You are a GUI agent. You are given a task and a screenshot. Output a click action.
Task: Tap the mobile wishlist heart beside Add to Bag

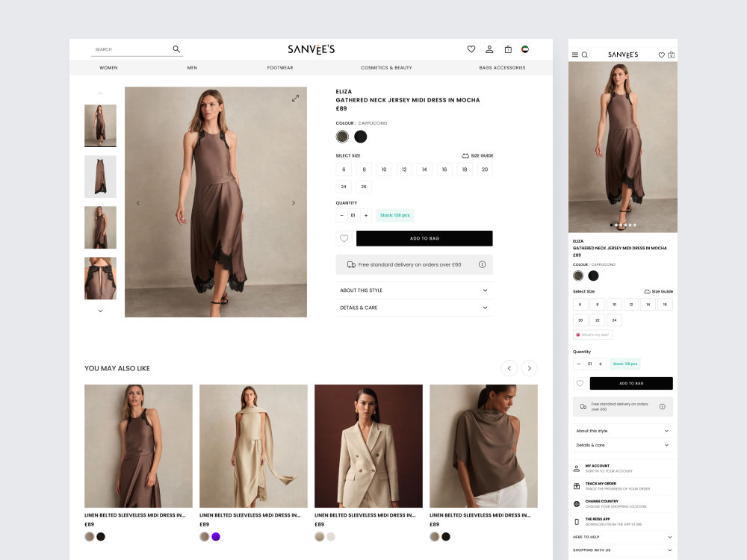580,383
